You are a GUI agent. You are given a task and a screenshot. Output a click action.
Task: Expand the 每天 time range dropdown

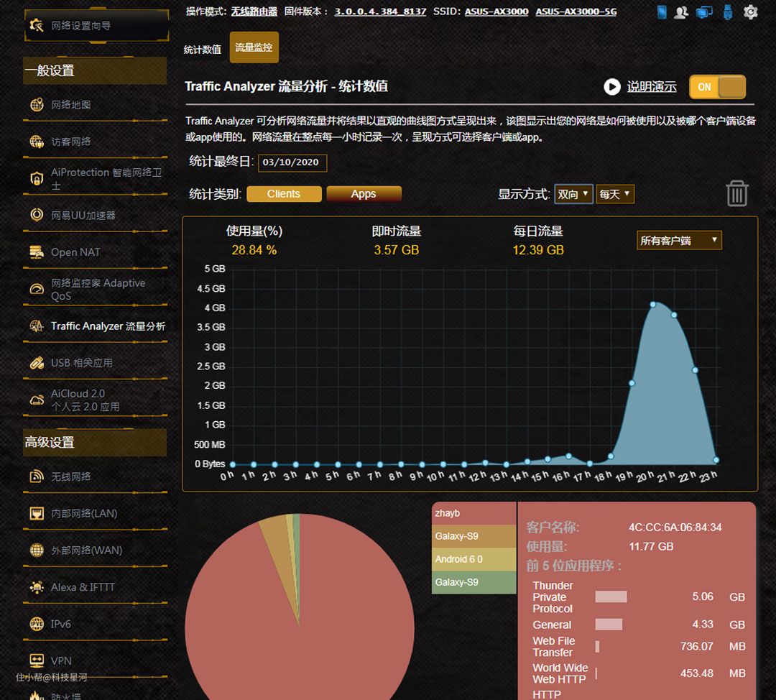click(615, 194)
